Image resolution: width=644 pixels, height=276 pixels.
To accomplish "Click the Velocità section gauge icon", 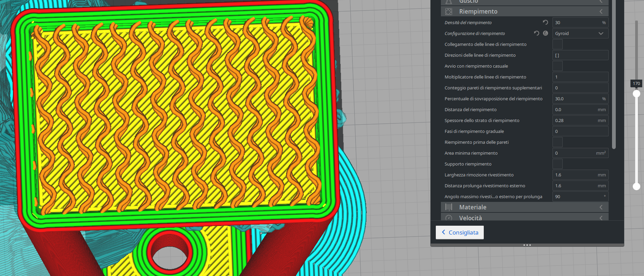I will click(x=449, y=218).
